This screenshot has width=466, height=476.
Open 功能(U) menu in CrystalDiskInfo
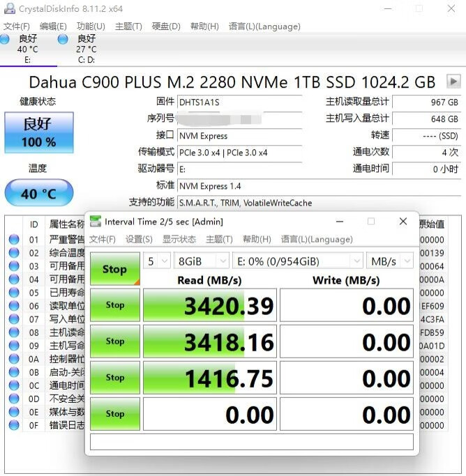[x=91, y=26]
